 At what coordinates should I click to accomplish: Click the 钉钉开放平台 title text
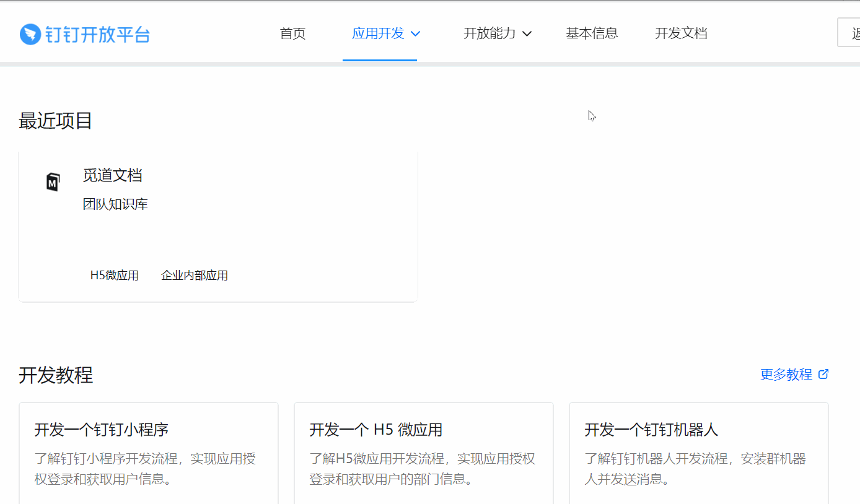pos(97,35)
